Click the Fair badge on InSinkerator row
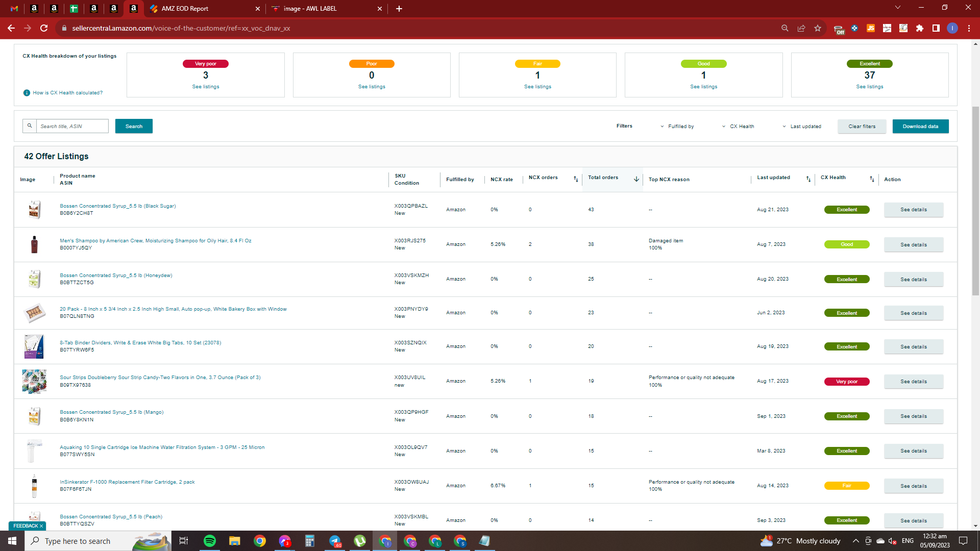Screen dimensions: 980x551 tap(847, 486)
